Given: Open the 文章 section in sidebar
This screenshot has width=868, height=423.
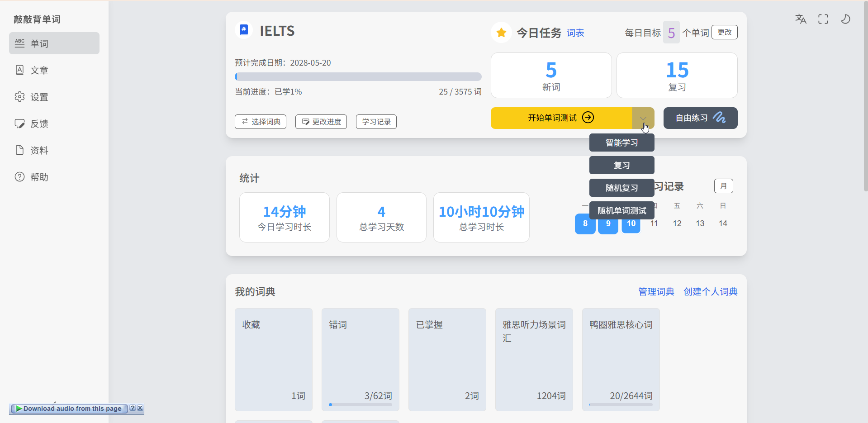Looking at the screenshot, I should (x=54, y=70).
